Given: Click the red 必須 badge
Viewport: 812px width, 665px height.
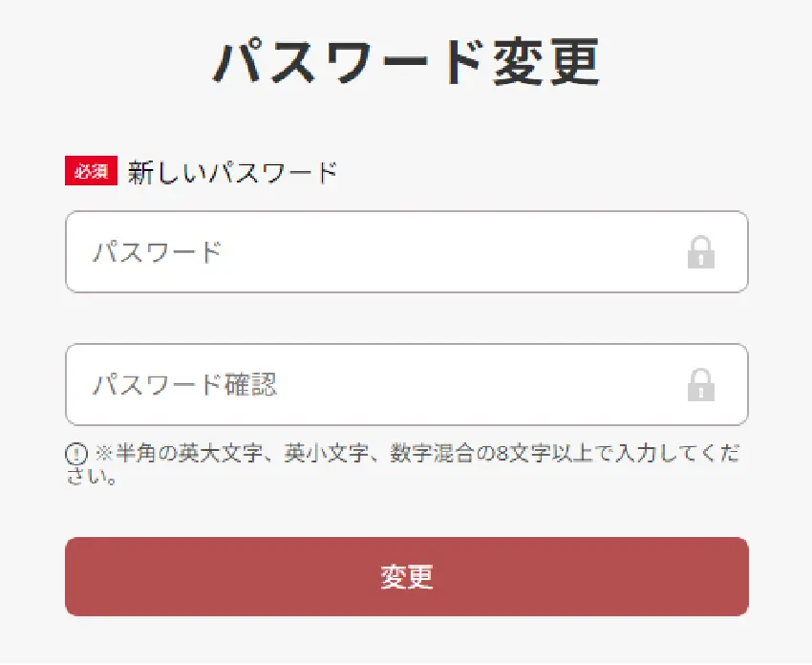Looking at the screenshot, I should [91, 170].
